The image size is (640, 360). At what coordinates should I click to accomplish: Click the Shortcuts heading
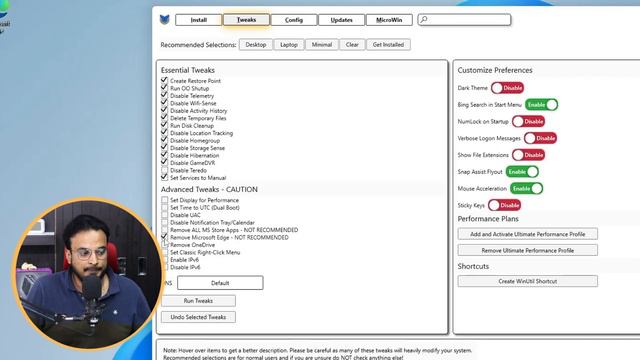pyautogui.click(x=473, y=266)
